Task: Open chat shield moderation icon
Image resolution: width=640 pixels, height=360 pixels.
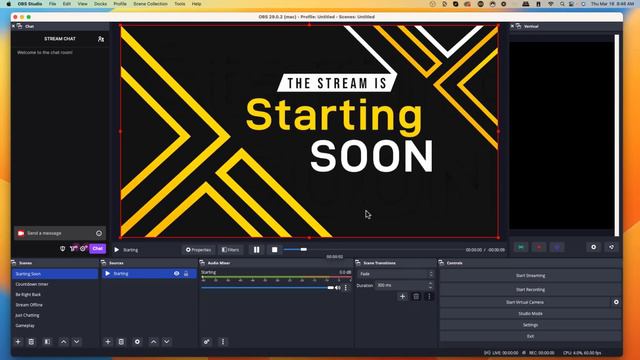Action: [x=62, y=249]
